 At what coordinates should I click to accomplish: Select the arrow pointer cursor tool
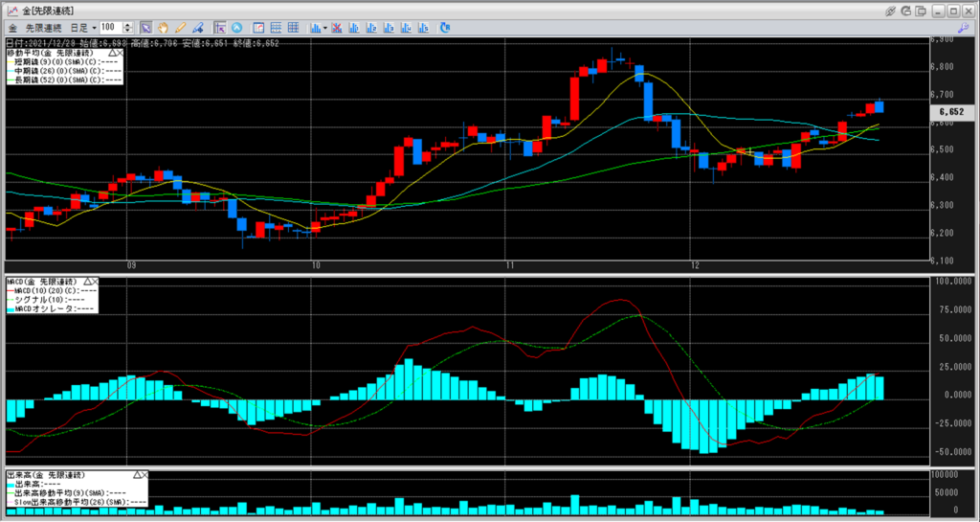coord(145,28)
